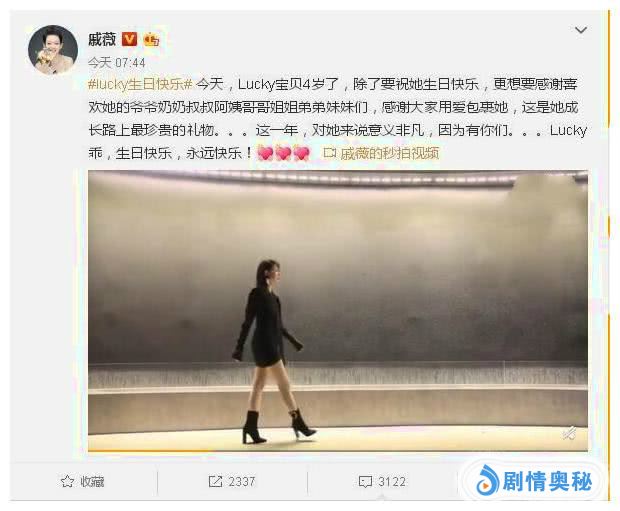
Task: Click the video camera icon before 秒拍视频
Action: click(329, 153)
